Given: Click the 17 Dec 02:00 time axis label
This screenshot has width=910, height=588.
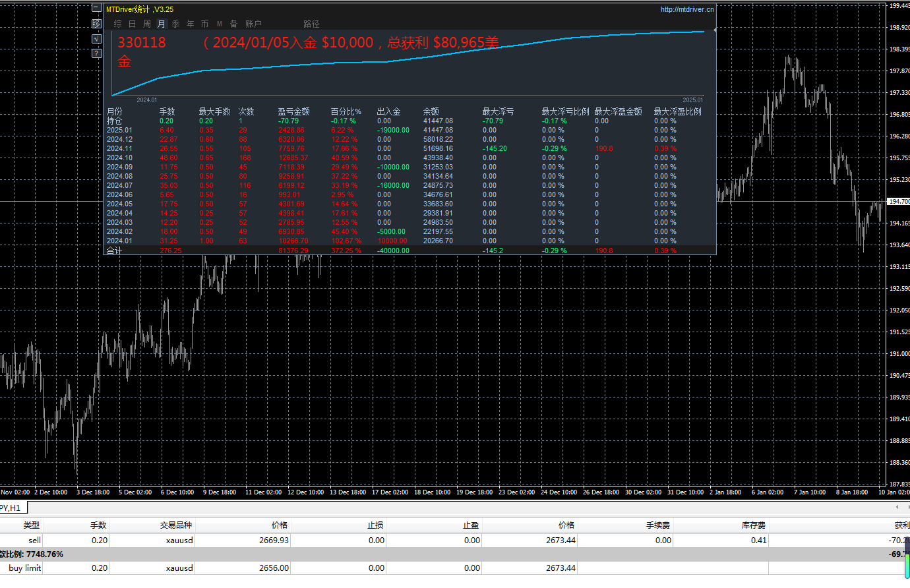Looking at the screenshot, I should [x=390, y=492].
